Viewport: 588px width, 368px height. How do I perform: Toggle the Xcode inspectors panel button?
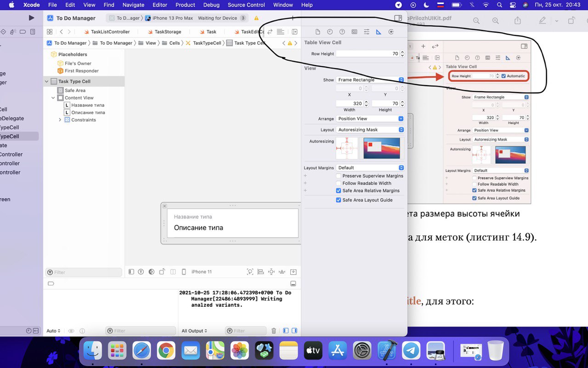click(x=398, y=18)
